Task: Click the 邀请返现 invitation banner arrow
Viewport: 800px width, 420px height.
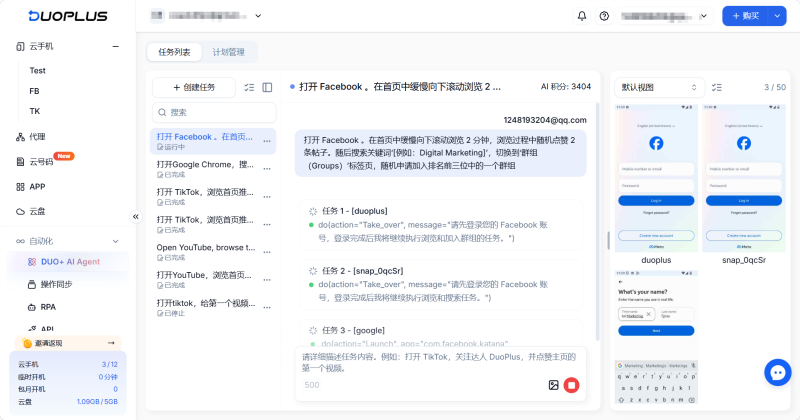Action: 111,342
